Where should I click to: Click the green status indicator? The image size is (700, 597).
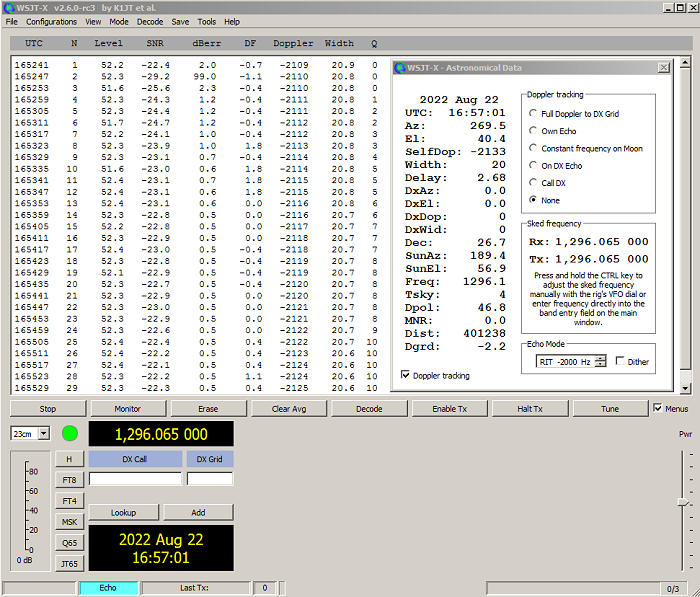click(70, 434)
